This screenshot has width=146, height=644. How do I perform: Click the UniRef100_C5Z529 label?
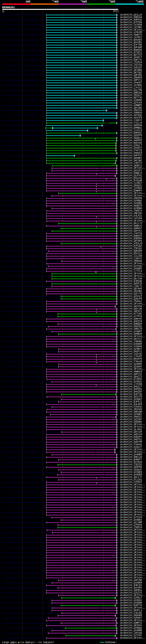pyautogui.click(x=131, y=63)
